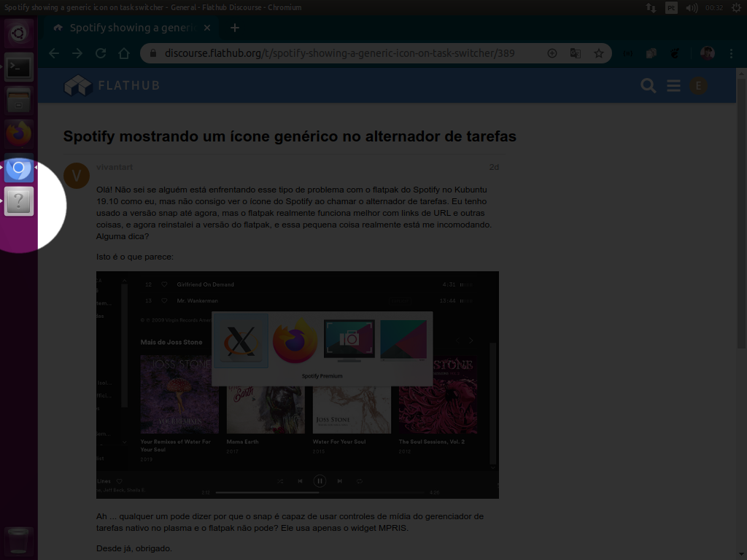Close the Spotify discussion tab

click(x=207, y=28)
